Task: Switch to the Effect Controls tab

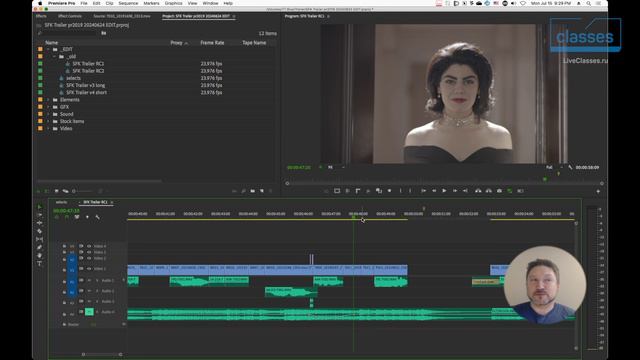Action: 70,16
